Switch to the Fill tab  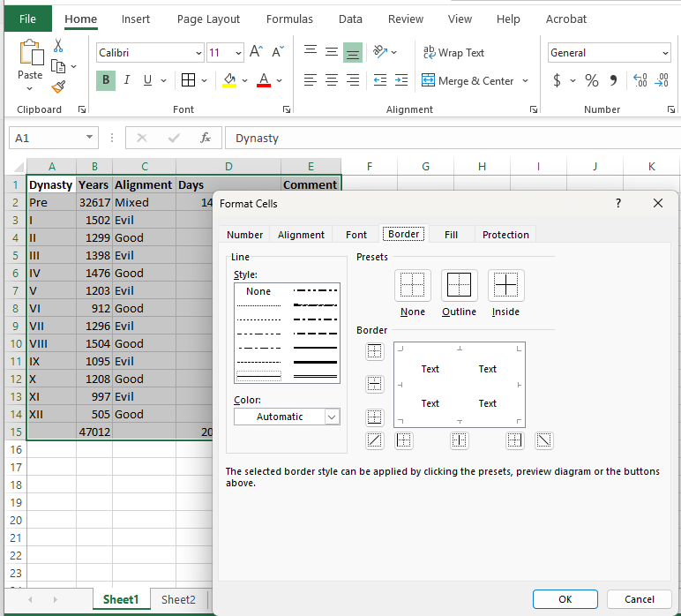[451, 235]
